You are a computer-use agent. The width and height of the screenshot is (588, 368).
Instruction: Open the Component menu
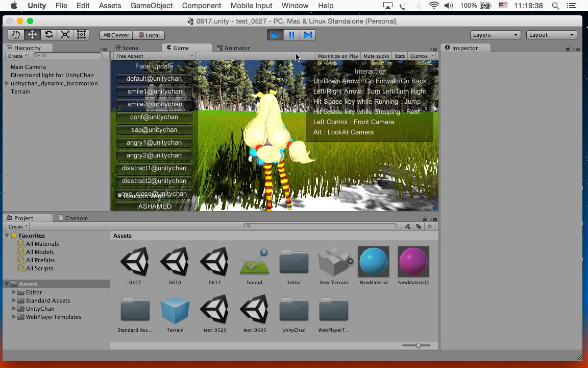click(x=202, y=6)
